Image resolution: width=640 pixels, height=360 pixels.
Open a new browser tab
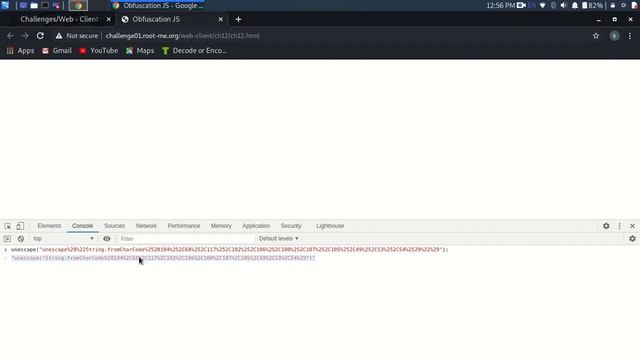238,19
